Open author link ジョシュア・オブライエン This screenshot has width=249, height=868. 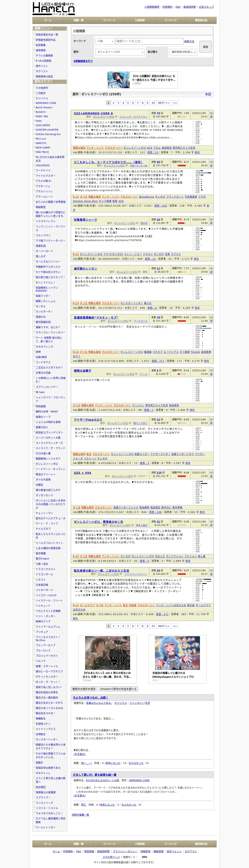tap(133, 117)
